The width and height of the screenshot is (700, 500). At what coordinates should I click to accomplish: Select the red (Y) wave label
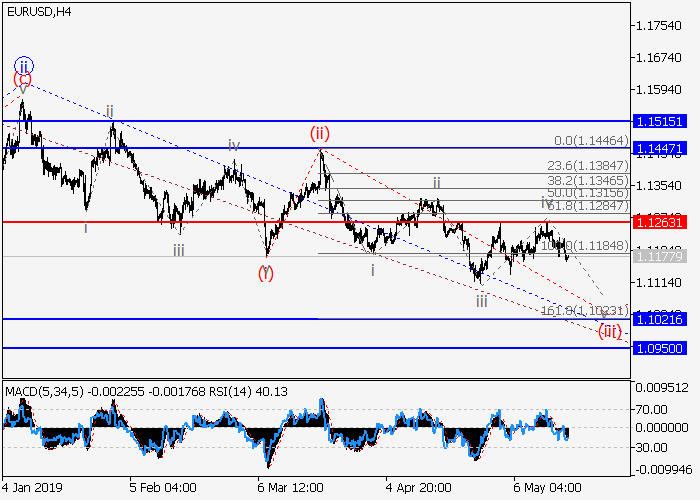pyautogui.click(x=266, y=271)
